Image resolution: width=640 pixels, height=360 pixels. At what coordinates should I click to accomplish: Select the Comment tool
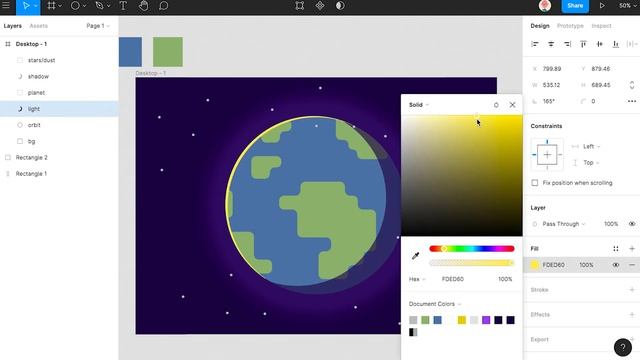pyautogui.click(x=163, y=6)
